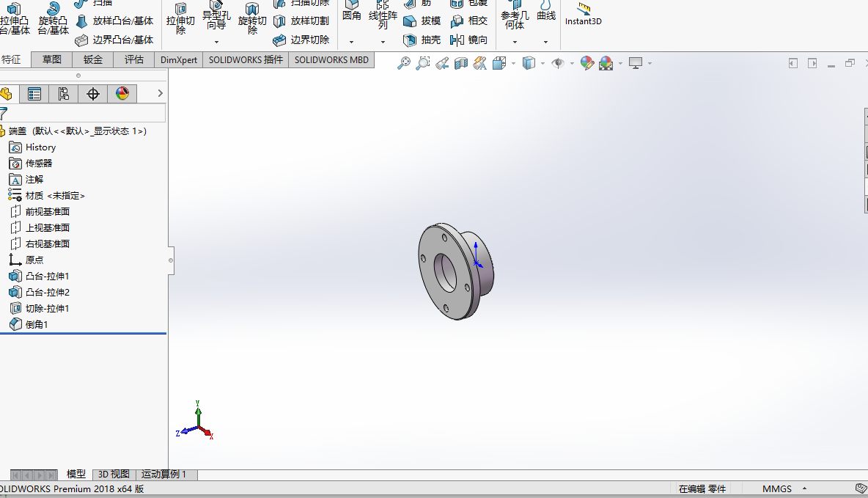Expand the View Settings dropdown arrow
The height and width of the screenshot is (498, 868).
[x=650, y=64]
